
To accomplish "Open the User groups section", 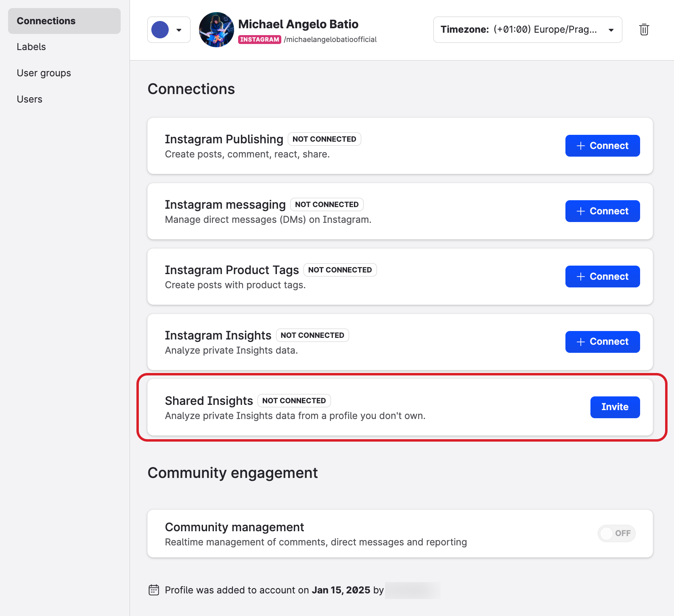I will pos(44,73).
